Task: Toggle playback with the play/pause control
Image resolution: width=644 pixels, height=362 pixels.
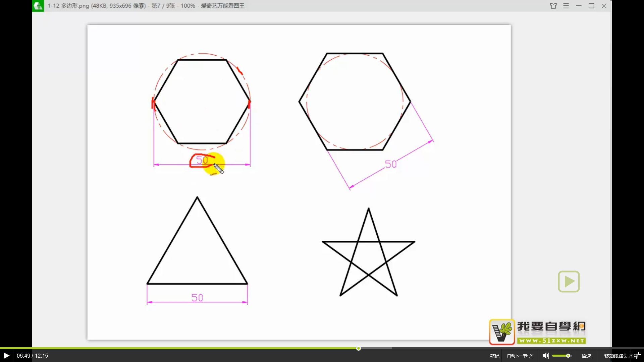Action: coord(6,355)
